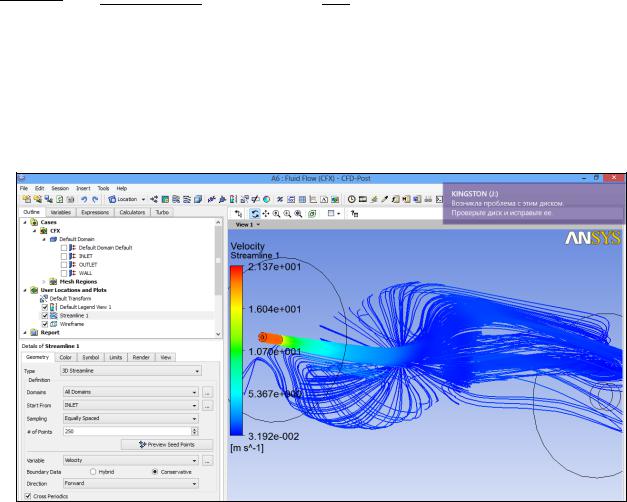Screen dimensions: 627x502
Task: Click the Insert Color Map circle icon
Action: click(x=266, y=199)
